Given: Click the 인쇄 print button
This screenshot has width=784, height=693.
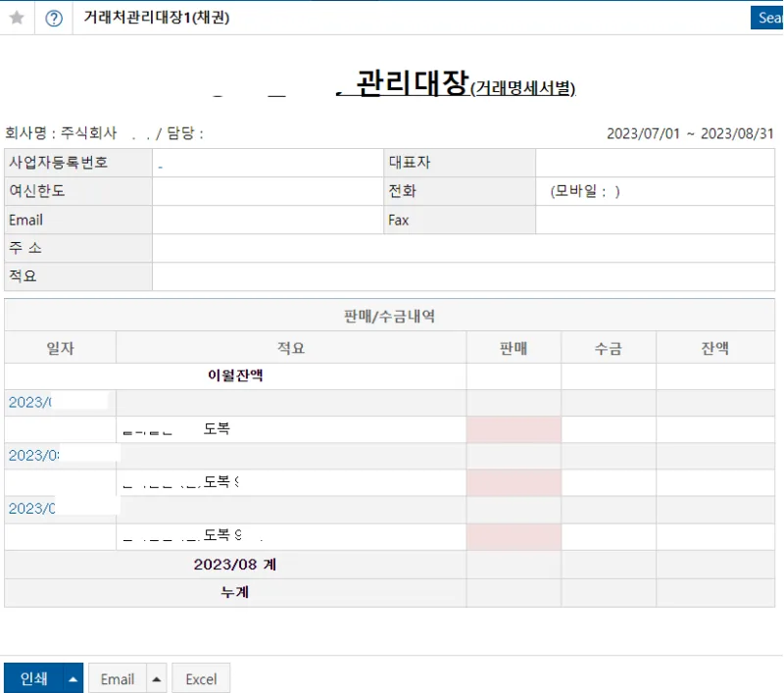Looking at the screenshot, I should click(x=33, y=678).
